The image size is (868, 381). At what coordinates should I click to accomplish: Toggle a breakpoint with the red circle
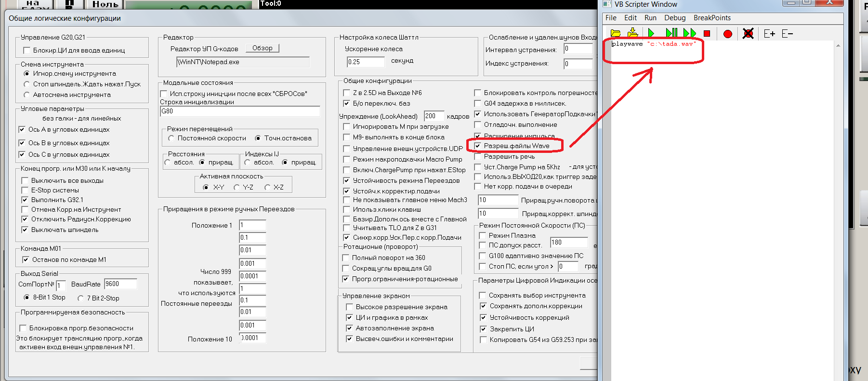click(x=728, y=34)
